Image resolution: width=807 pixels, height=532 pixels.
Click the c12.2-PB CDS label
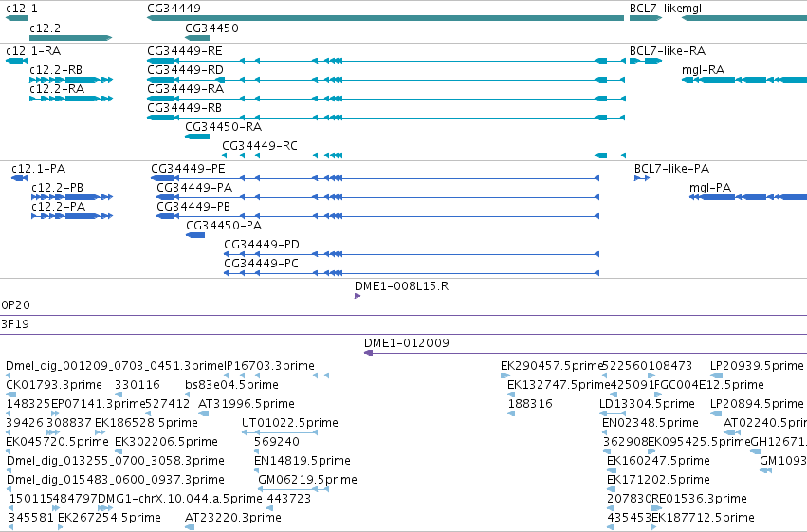pos(57,188)
